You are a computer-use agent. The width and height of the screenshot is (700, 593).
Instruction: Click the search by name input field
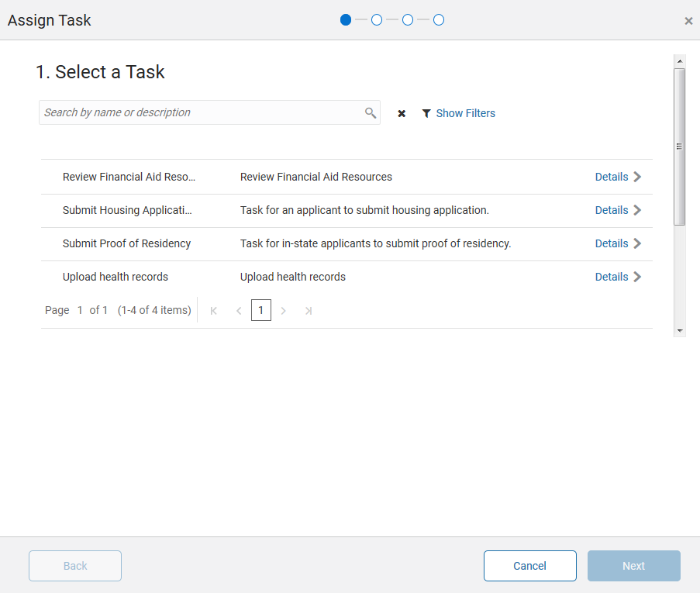(202, 112)
